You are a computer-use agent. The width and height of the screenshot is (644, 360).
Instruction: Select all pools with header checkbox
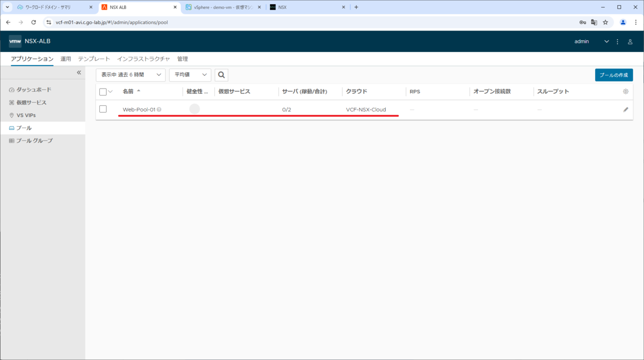[103, 92]
